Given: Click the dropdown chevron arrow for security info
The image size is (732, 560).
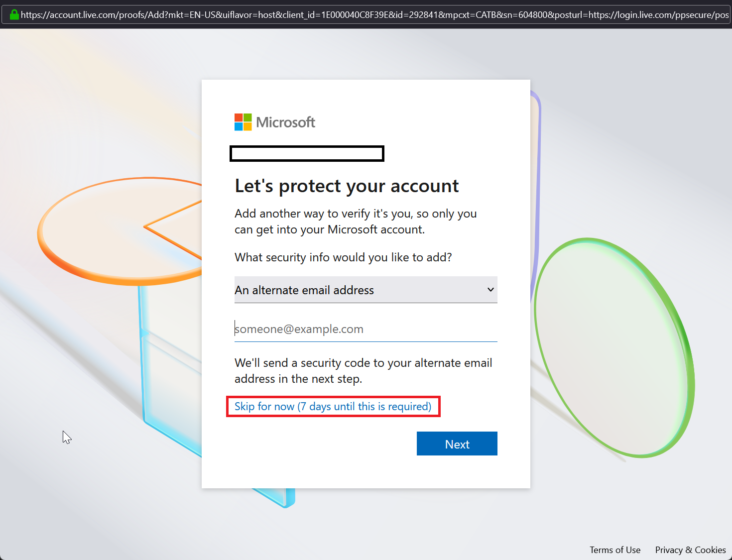Looking at the screenshot, I should tap(490, 290).
